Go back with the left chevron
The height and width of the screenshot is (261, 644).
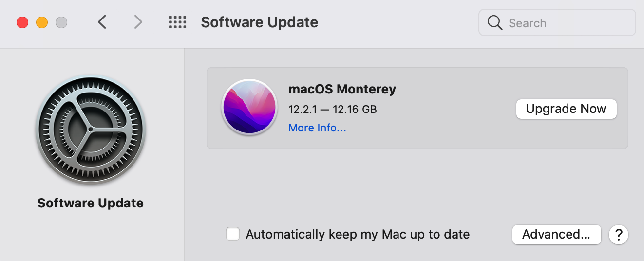click(x=102, y=22)
